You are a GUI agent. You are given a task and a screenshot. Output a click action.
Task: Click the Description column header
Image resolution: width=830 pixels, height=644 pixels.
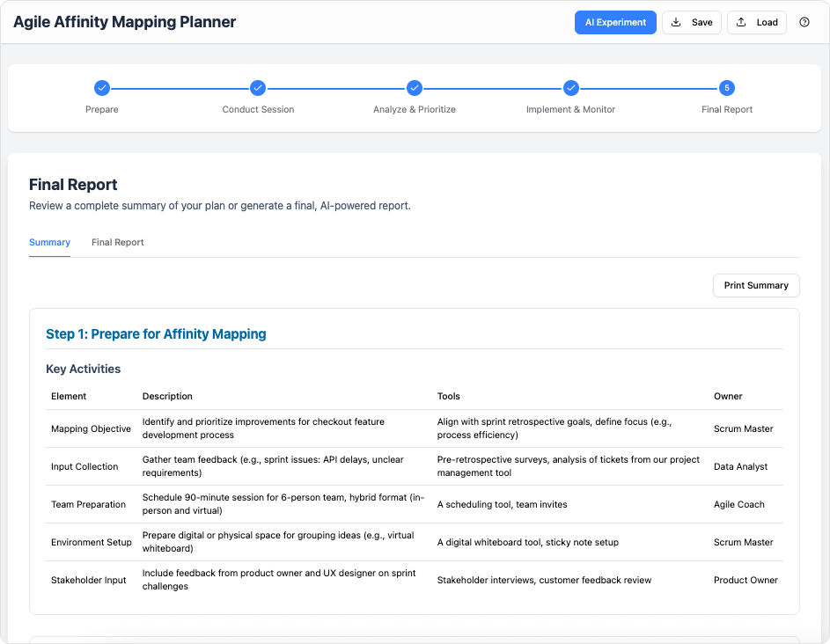click(x=167, y=397)
